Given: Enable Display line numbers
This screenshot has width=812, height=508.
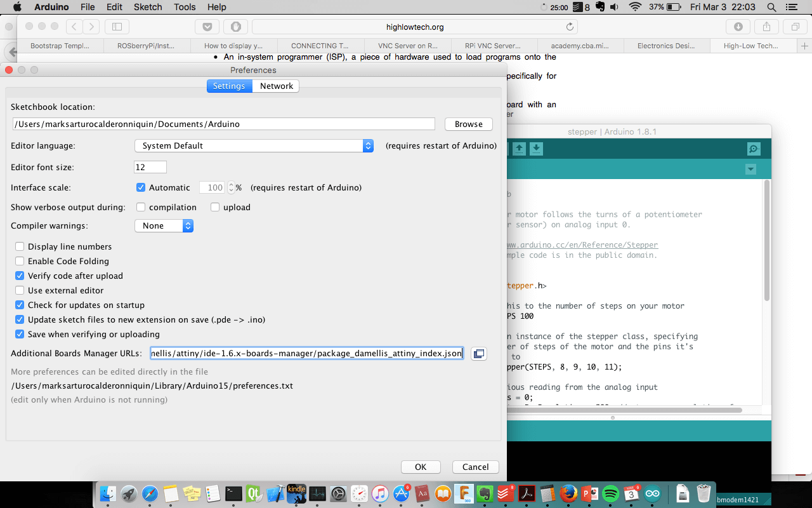Looking at the screenshot, I should pos(20,246).
